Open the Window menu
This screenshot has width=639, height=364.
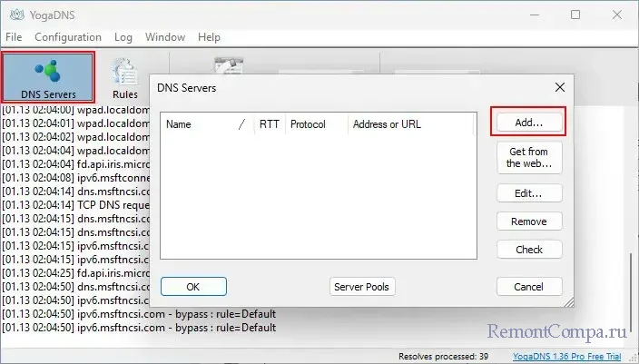coord(165,37)
